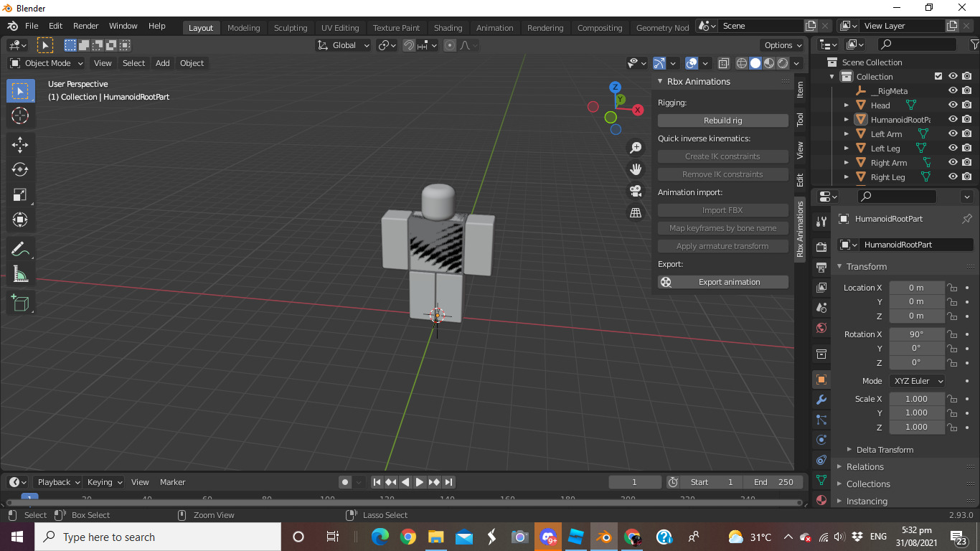
Task: Click the zoom viewport magnifier icon
Action: pos(635,148)
